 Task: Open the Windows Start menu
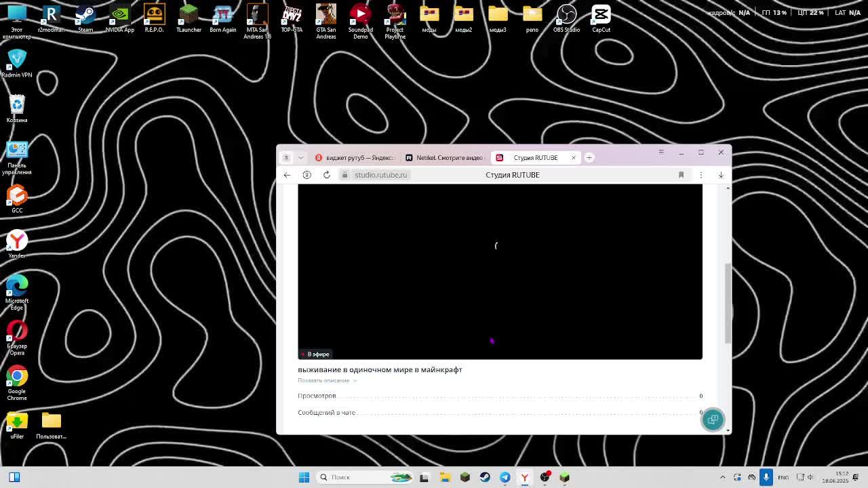pos(304,477)
